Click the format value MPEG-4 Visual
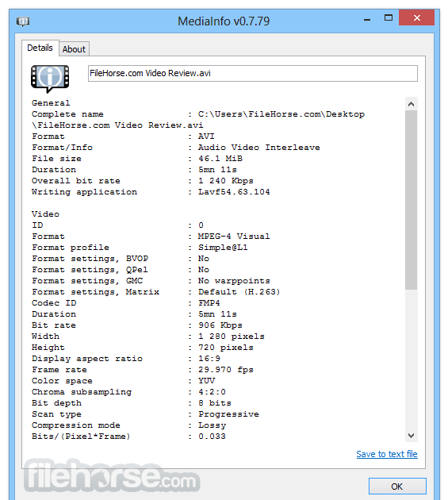The height and width of the screenshot is (500, 448). (234, 237)
